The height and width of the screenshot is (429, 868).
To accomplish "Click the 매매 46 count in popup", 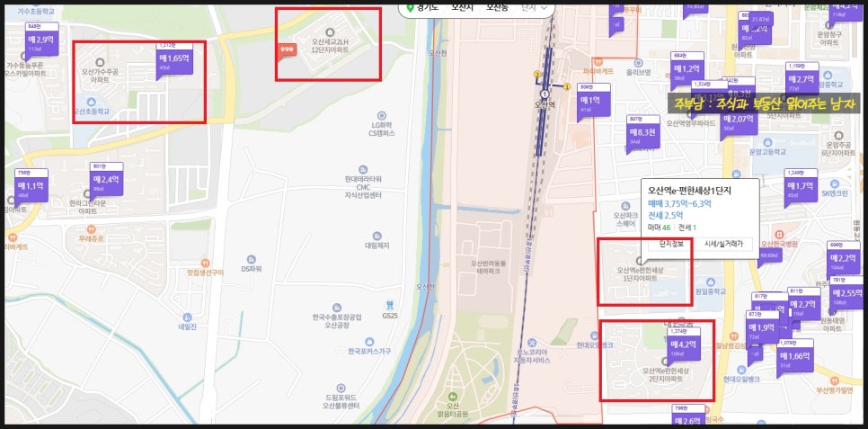I will coord(659,228).
